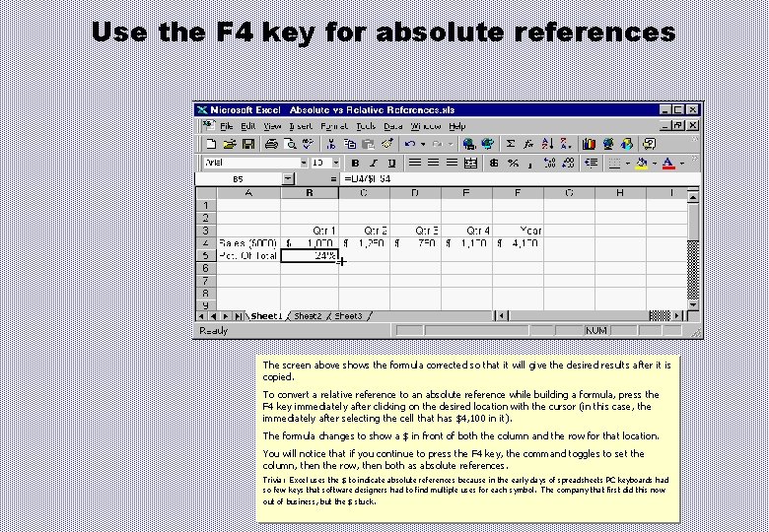Open the Font name dropdown
The height and width of the screenshot is (532, 769).
point(304,163)
